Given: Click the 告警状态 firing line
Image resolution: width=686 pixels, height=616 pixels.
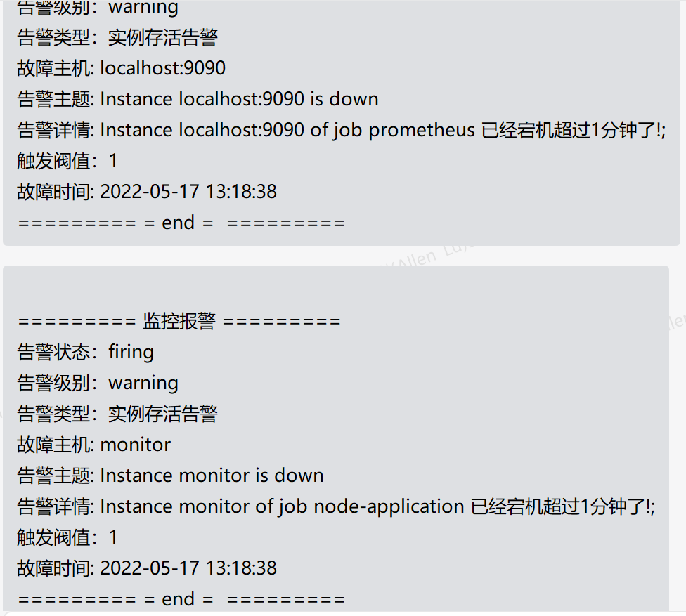Looking at the screenshot, I should click(85, 352).
